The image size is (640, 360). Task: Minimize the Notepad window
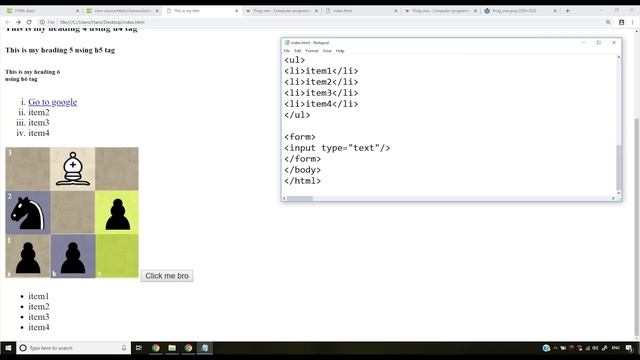click(584, 42)
